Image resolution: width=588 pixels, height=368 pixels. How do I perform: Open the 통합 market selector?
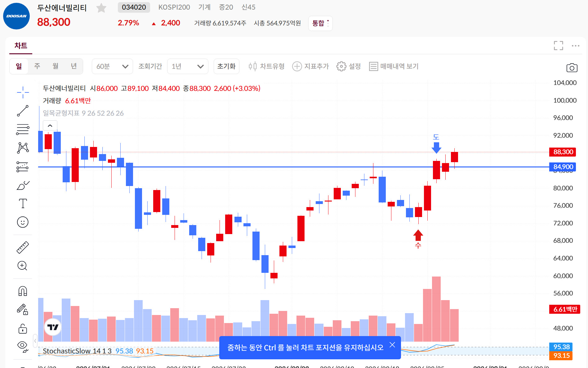(320, 23)
